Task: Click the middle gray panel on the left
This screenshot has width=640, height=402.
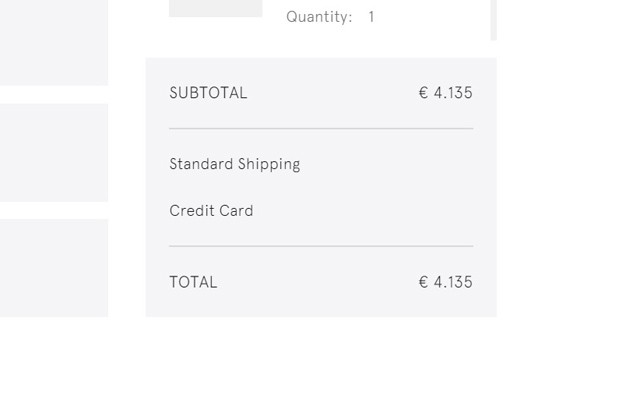Action: (x=54, y=152)
